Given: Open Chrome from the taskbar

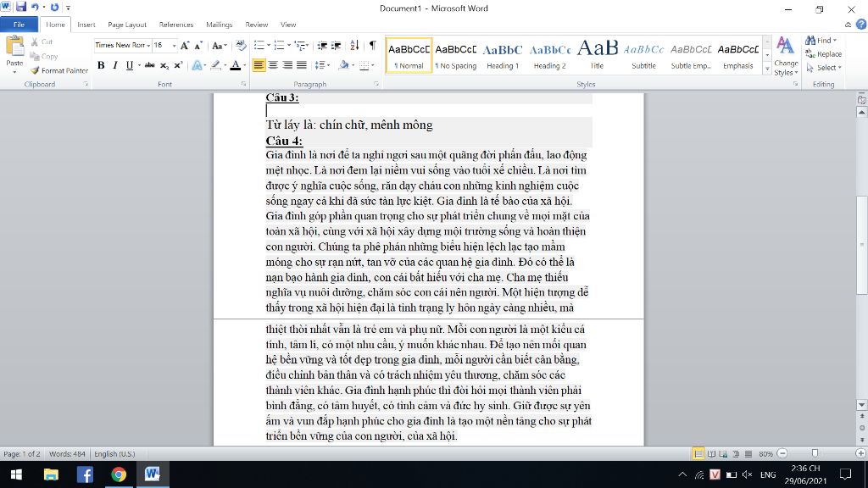Looking at the screenshot, I should click(x=119, y=474).
